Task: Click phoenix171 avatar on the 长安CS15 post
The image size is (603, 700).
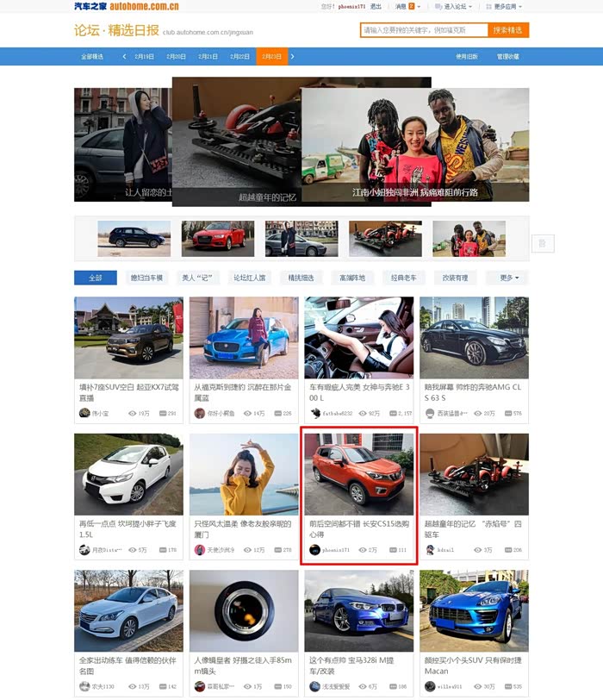Action: click(x=315, y=550)
